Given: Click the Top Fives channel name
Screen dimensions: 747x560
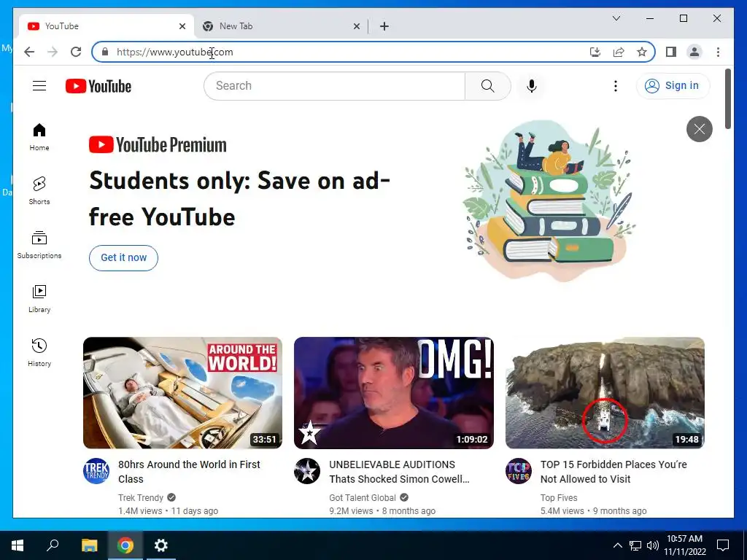Looking at the screenshot, I should (559, 497).
